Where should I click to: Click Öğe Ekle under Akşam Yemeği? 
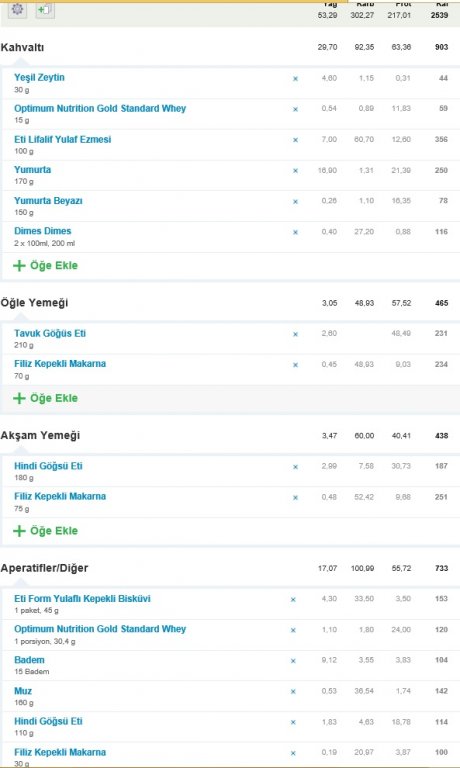pos(45,531)
